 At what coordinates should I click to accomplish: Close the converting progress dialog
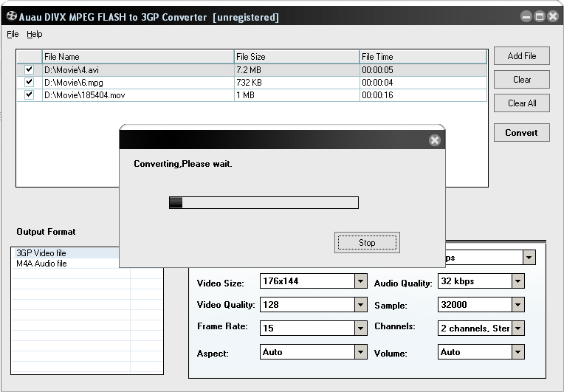click(x=435, y=140)
